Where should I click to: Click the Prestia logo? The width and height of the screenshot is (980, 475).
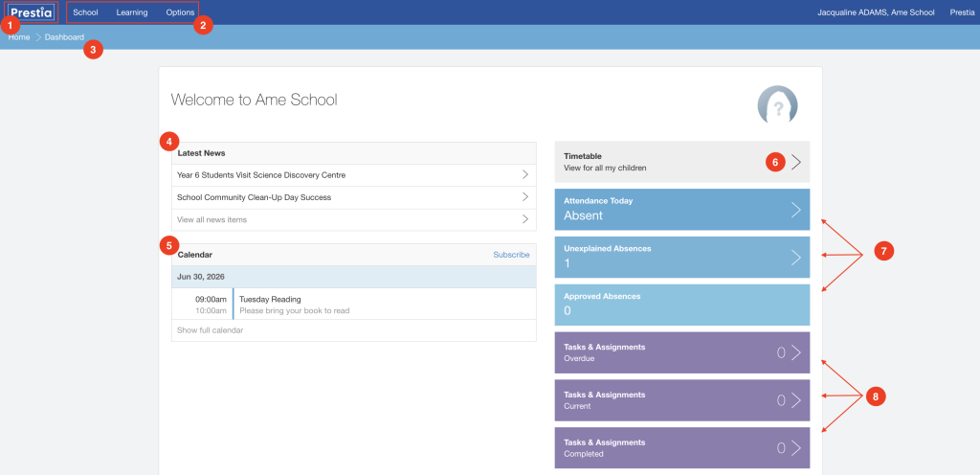pyautogui.click(x=32, y=11)
